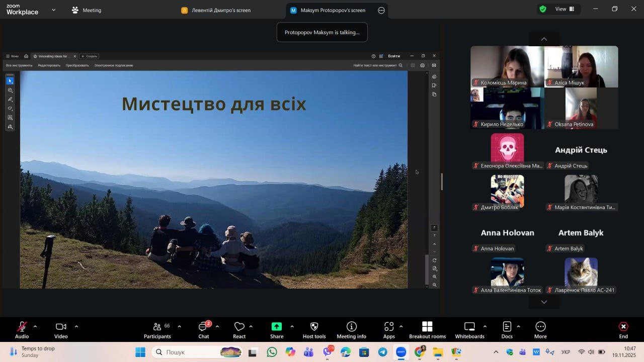The width and height of the screenshot is (644, 362).
Task: Unmute microphone with the Audio button
Action: [x=22, y=330]
